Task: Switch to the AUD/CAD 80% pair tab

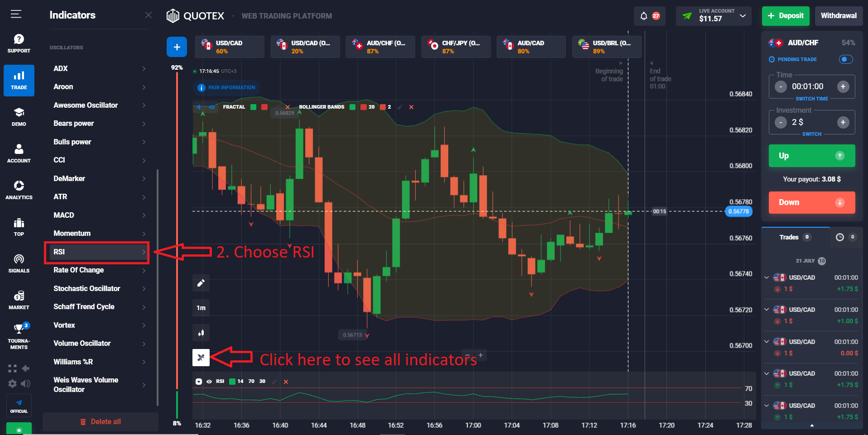Action: pos(530,47)
